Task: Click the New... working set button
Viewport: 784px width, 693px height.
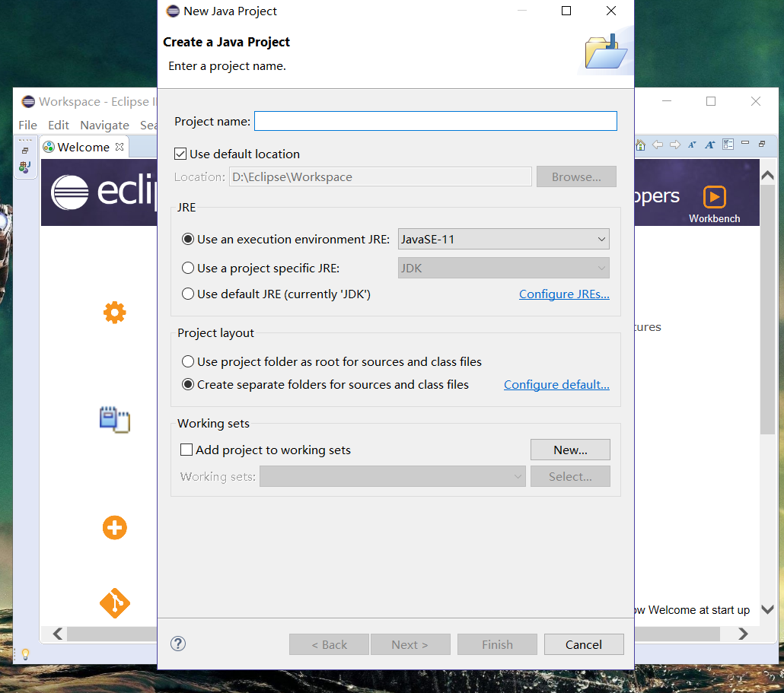Action: click(570, 450)
